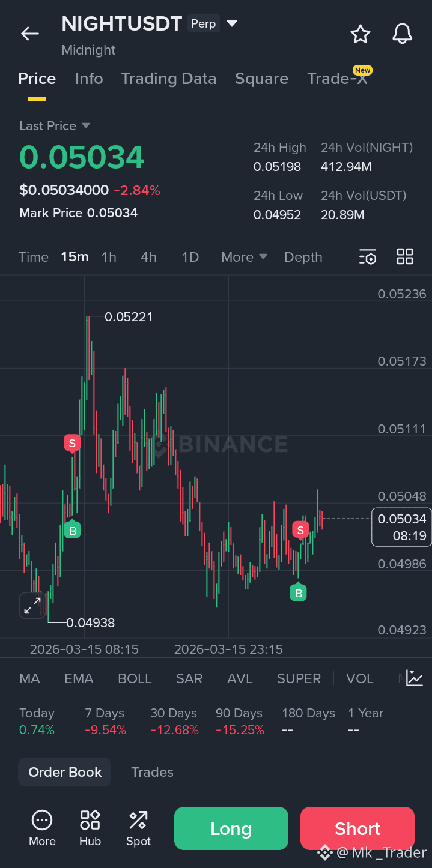Tap the Mark Price 0.05034 text
Viewport: 432px width, 868px height.
point(78,213)
